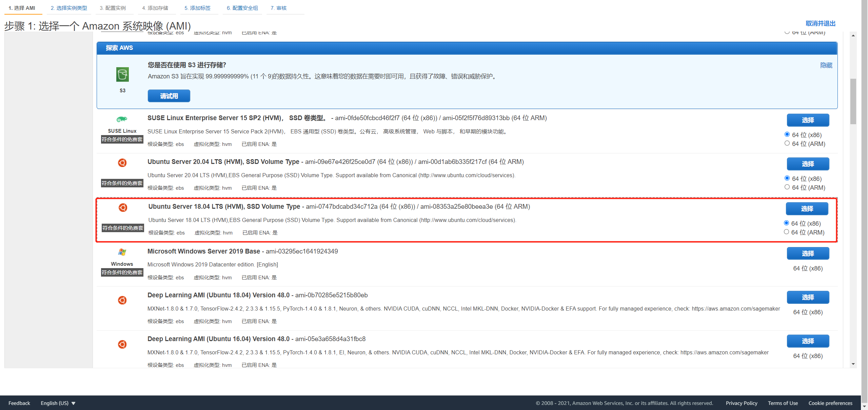Click 选择 for SUSE Linux Enterprise Server

[x=808, y=120]
